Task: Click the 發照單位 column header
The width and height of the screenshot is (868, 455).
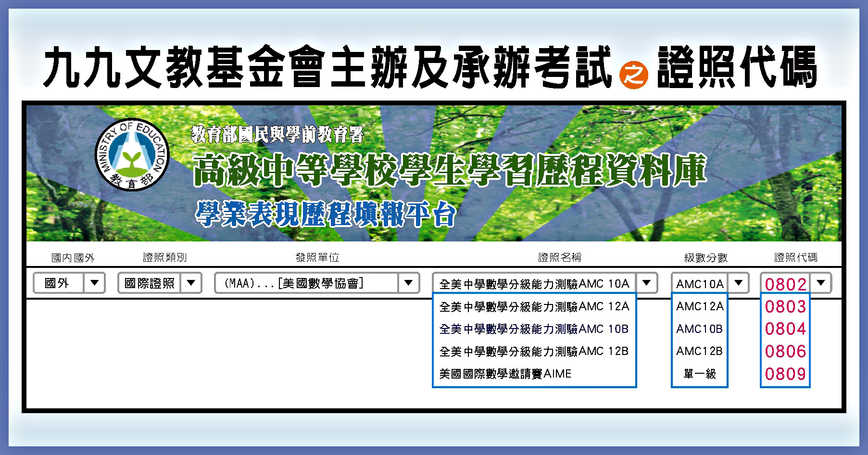Action: 317,257
